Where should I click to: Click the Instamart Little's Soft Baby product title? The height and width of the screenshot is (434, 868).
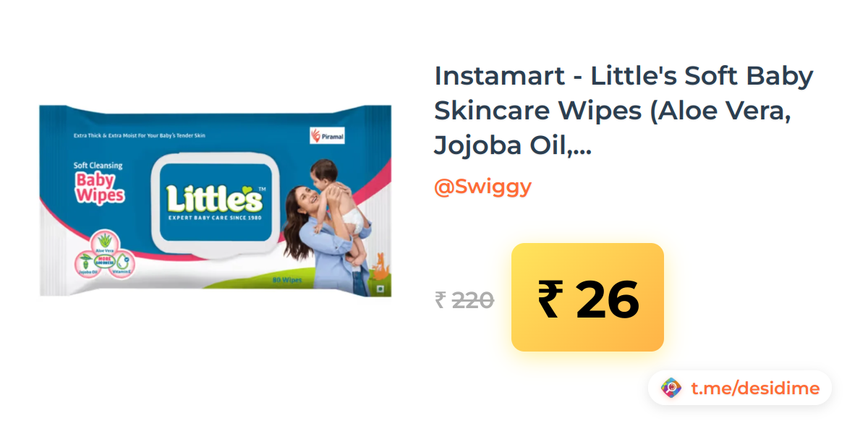pyautogui.click(x=624, y=110)
